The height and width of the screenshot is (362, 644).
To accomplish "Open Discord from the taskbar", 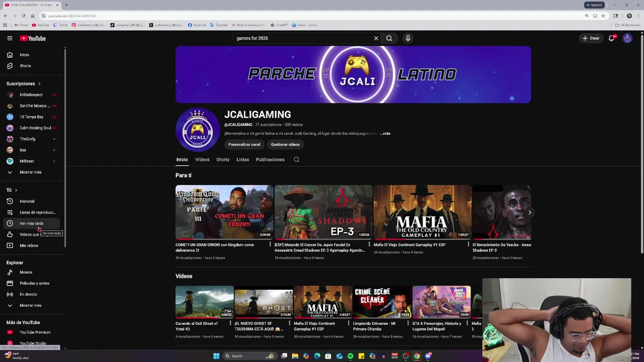I will pos(428,356).
